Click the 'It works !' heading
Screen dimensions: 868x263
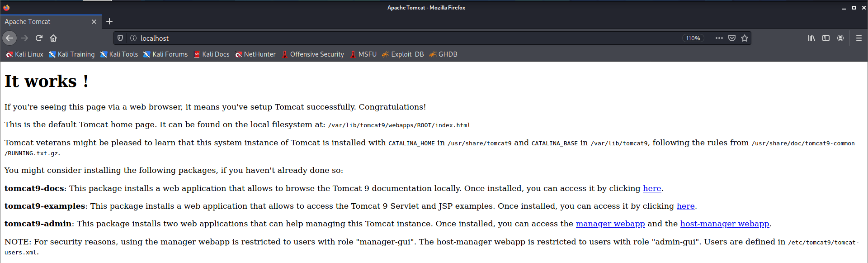(47, 81)
